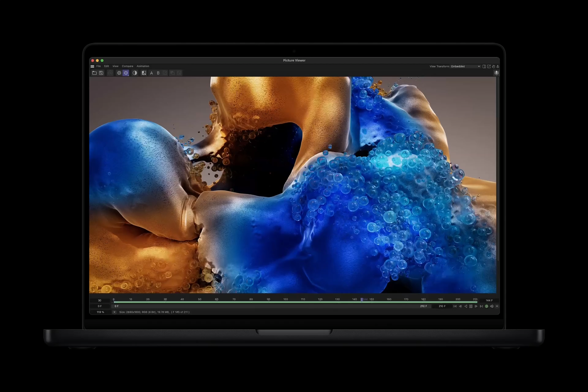Click the save disk icon
Viewport: 588px width, 392px height.
(101, 73)
